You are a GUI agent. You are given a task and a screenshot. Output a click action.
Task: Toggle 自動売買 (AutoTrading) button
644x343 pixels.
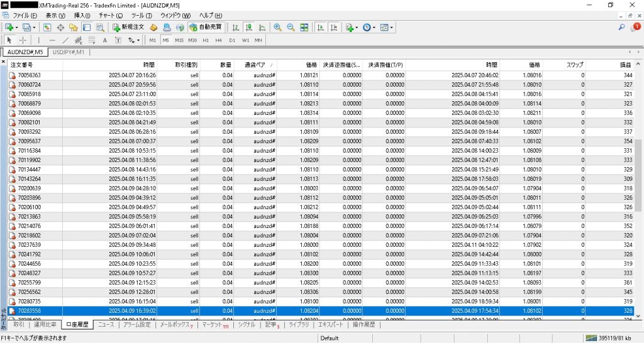pos(205,28)
